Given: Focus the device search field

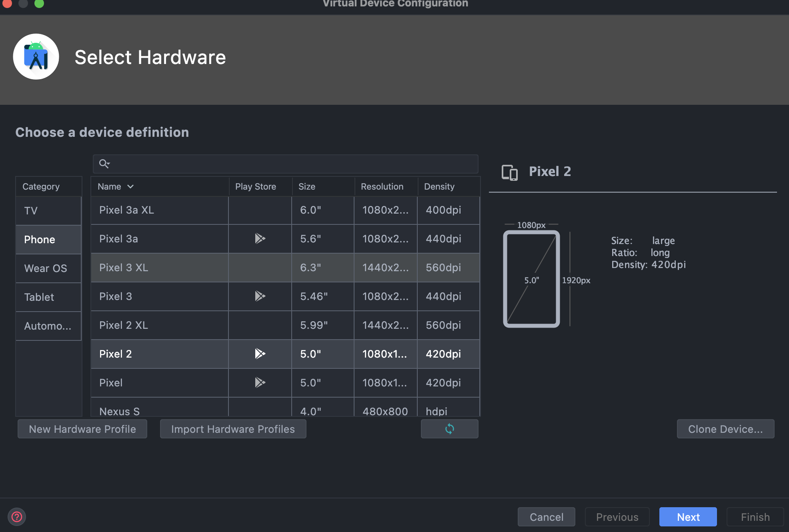Looking at the screenshot, I should (292, 164).
